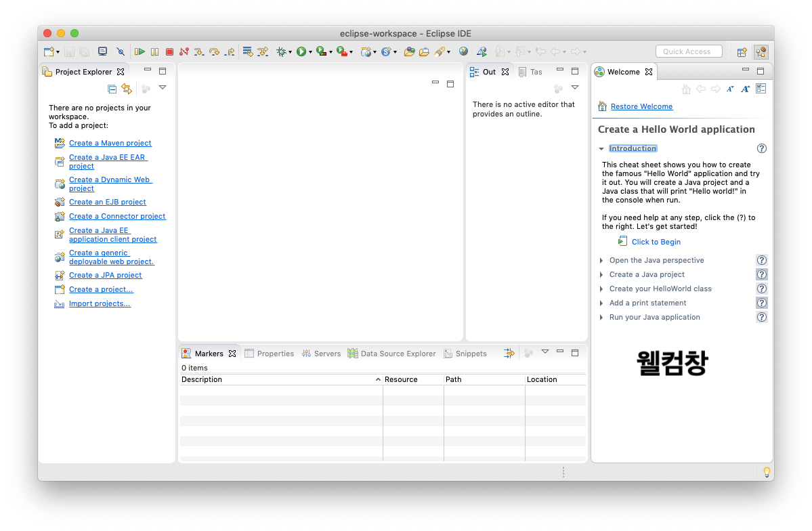Click the Resume debug button
Screen dimensions: 812x531
pos(140,51)
